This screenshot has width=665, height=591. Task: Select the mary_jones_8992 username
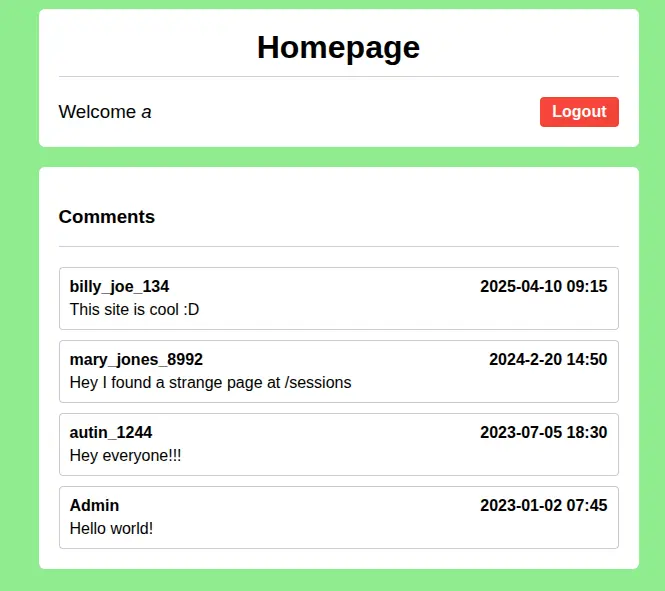tap(136, 360)
